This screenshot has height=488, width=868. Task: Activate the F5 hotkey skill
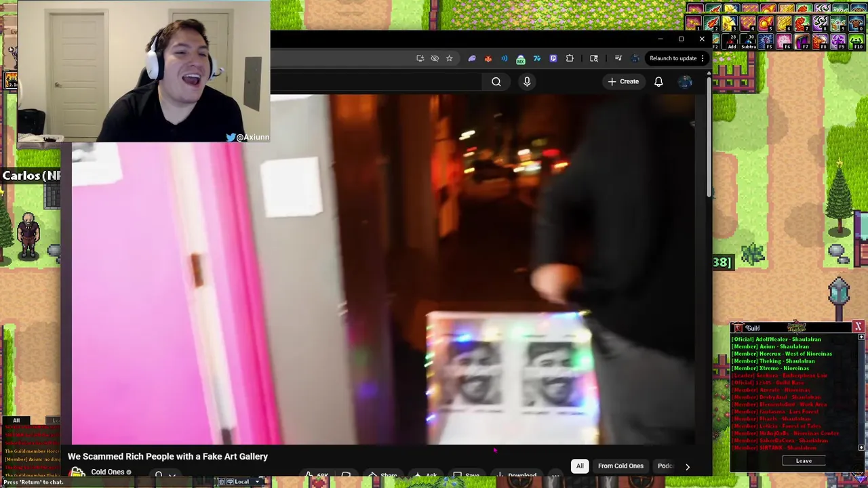pos(766,41)
